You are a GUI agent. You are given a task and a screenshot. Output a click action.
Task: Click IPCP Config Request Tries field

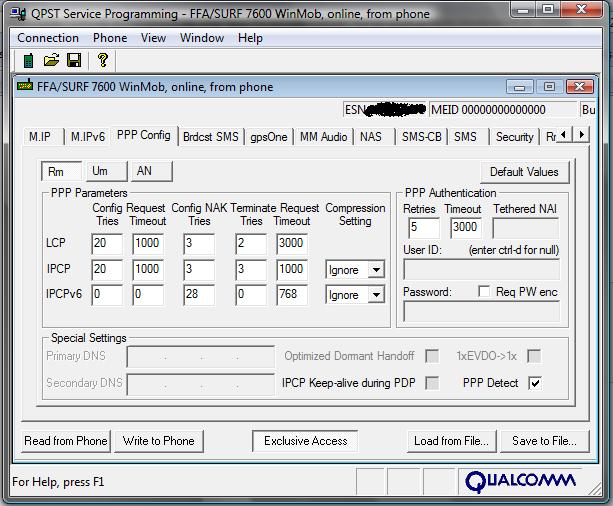click(107, 269)
